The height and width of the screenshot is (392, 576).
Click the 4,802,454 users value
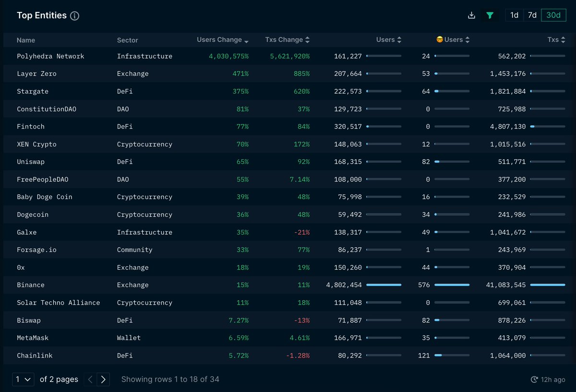click(x=344, y=285)
